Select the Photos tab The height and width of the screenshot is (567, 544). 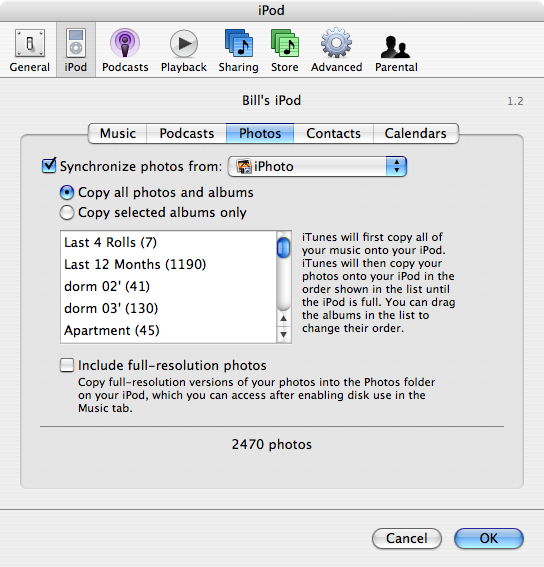[260, 133]
